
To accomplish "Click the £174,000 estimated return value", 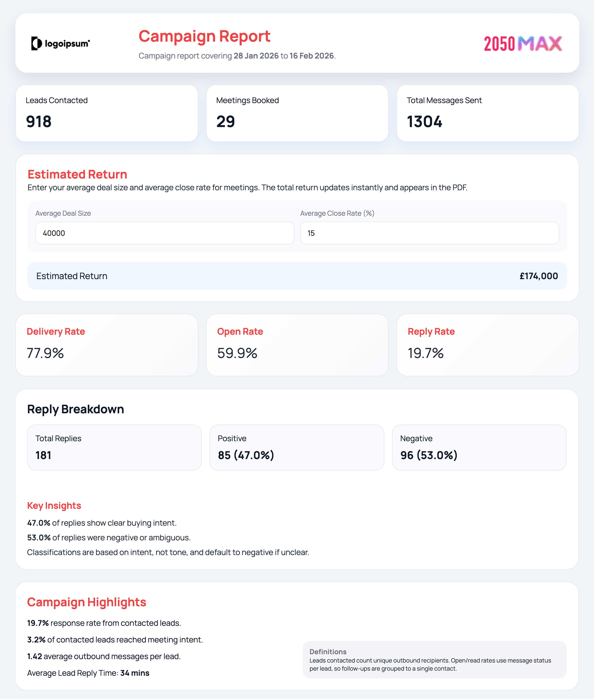I will click(538, 276).
